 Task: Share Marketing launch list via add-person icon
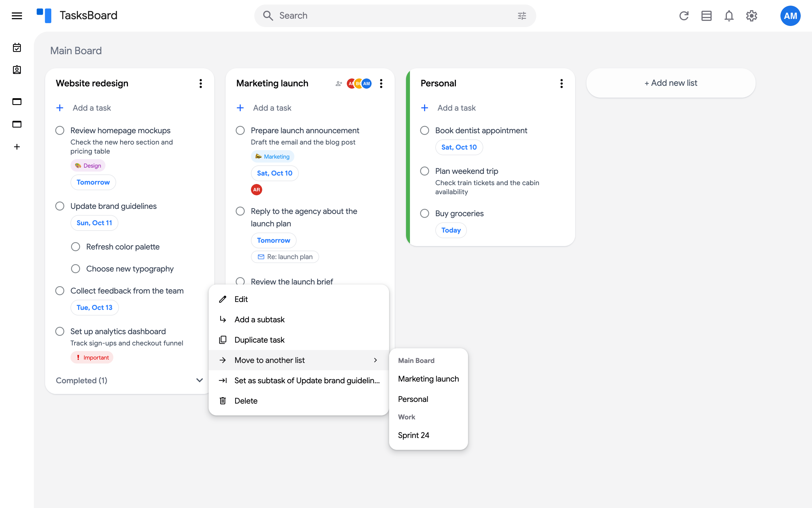point(339,84)
